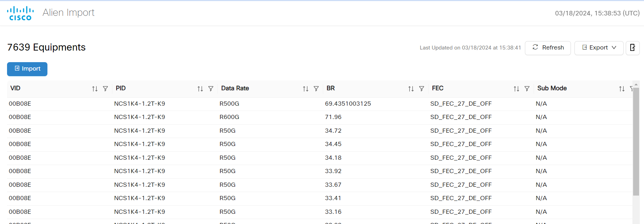Sort table by PID column
644x224 pixels.
[200, 89]
